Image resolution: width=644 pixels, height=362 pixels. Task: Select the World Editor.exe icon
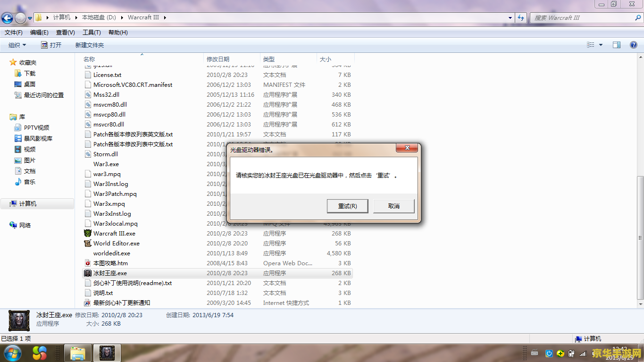[x=88, y=243]
